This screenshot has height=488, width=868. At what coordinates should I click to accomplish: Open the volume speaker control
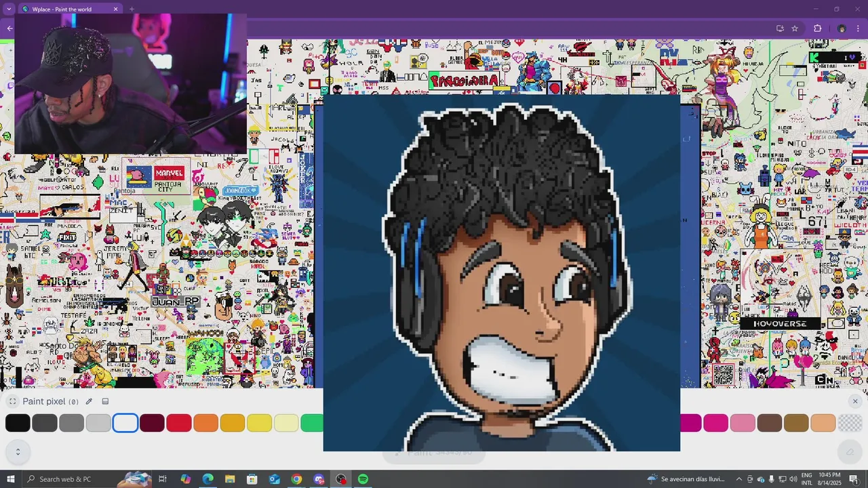pos(793,479)
